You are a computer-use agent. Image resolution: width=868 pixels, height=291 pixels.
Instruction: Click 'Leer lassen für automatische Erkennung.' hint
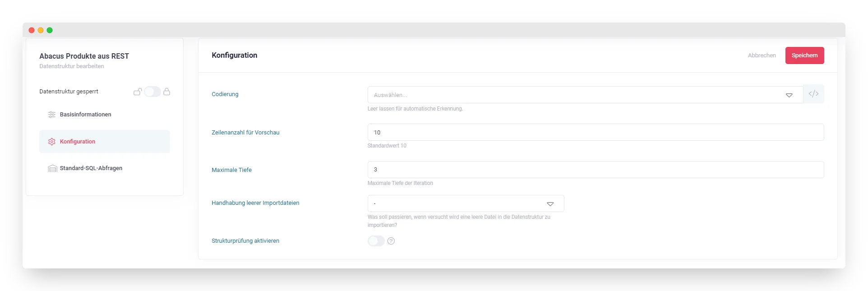[415, 109]
